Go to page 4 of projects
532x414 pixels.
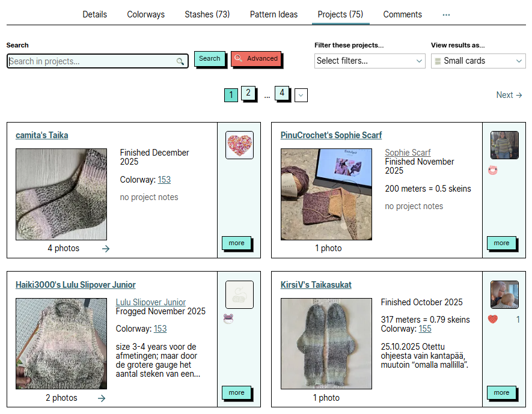tap(281, 93)
